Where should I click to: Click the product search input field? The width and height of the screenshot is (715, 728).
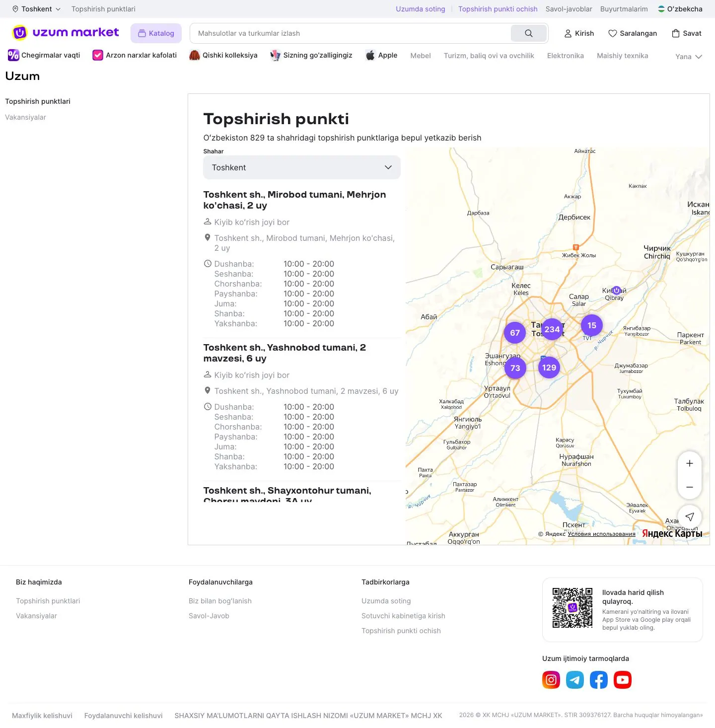pyautogui.click(x=351, y=33)
